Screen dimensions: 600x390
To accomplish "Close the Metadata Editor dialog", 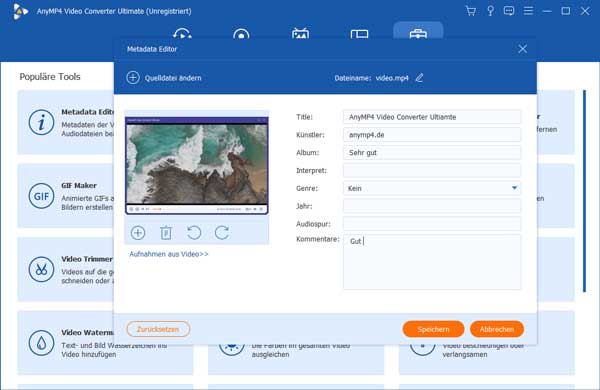I will (522, 49).
